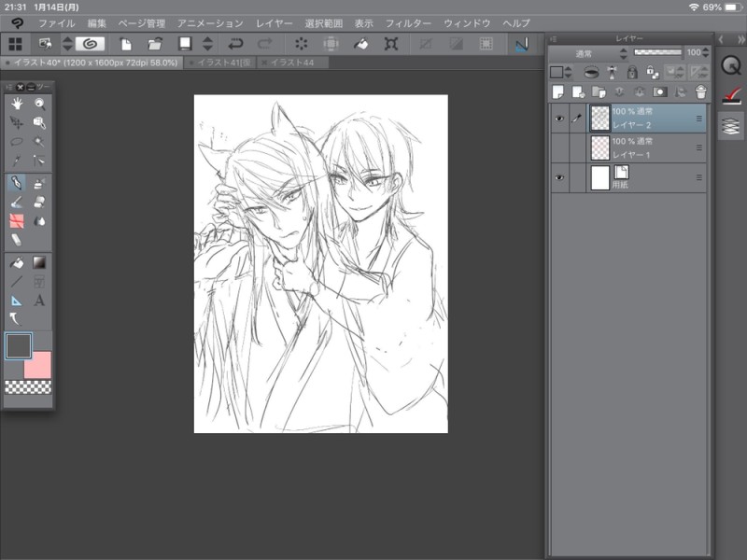Open the Quick Access panel icon
This screenshot has height=560, width=747.
click(x=730, y=63)
